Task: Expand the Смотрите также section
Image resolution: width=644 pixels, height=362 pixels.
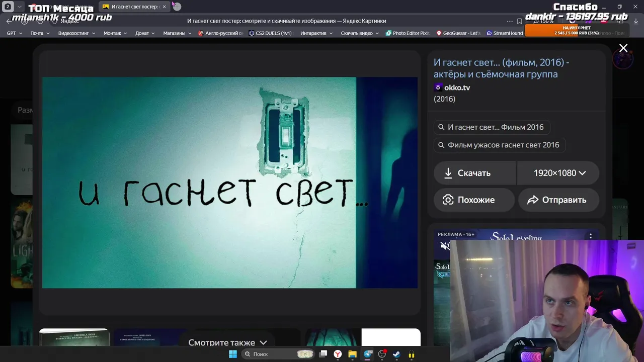Action: 227,342
